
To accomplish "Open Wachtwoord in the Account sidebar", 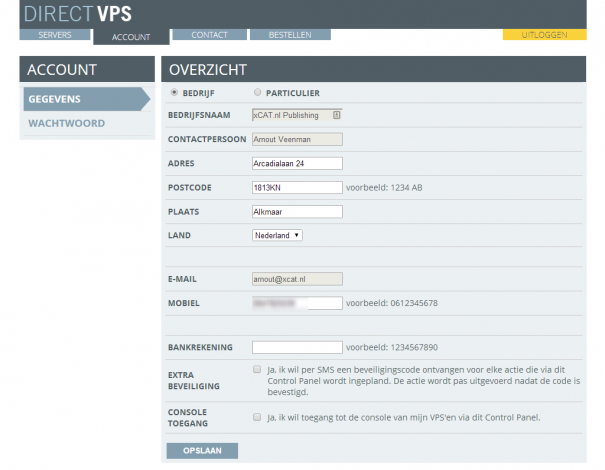I will (67, 124).
